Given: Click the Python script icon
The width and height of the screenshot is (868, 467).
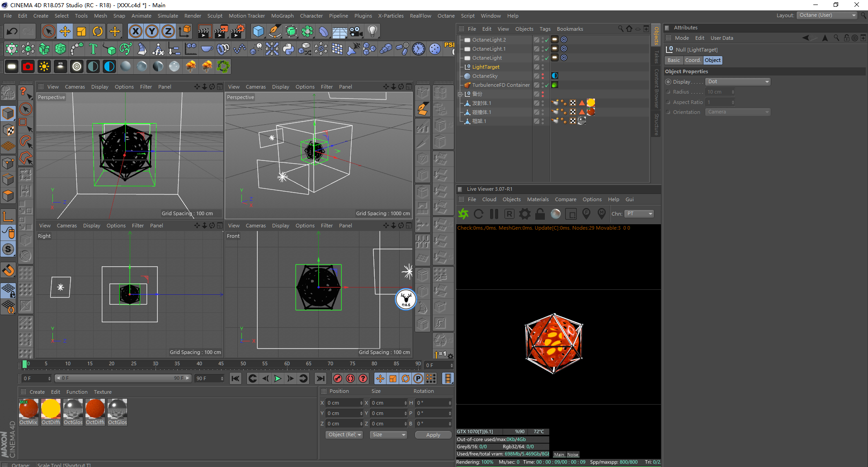Looking at the screenshot, I should click(x=288, y=49).
